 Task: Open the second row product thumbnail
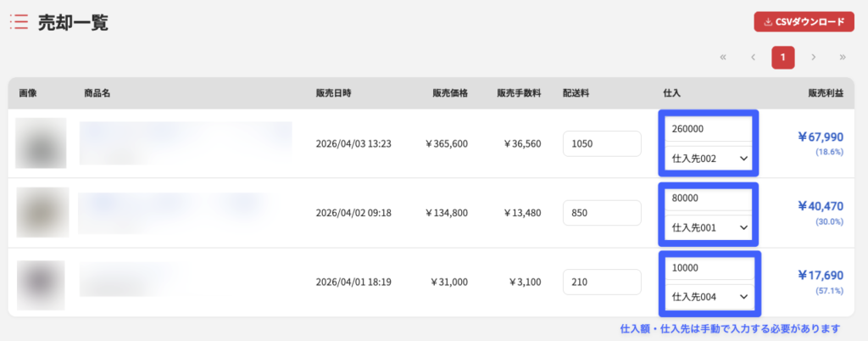41,213
